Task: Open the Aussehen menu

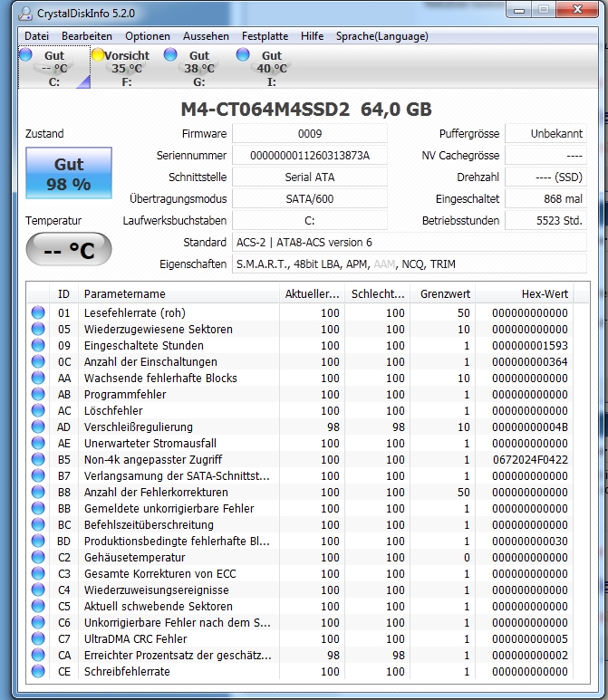Action: (x=206, y=36)
